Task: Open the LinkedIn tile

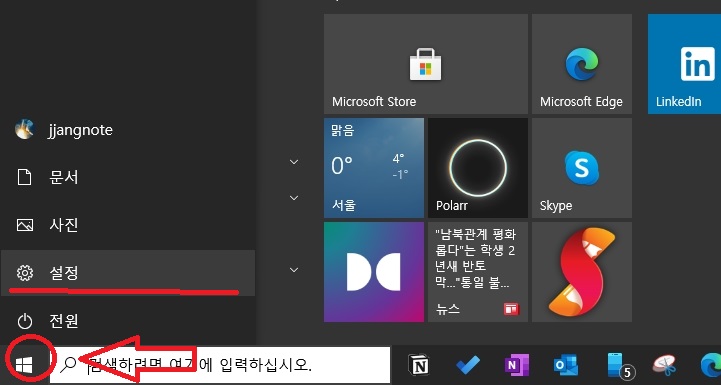Action: 684,64
